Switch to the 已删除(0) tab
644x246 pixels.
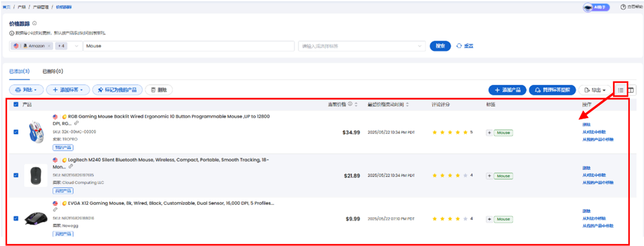click(53, 71)
